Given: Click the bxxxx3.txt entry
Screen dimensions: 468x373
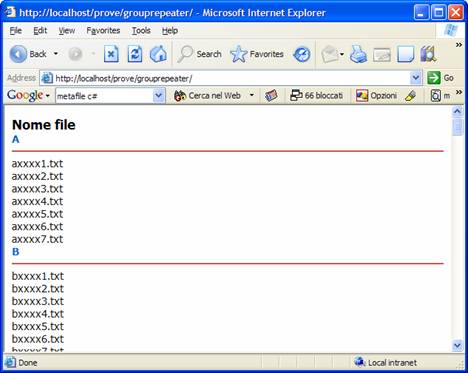Looking at the screenshot, I should coord(38,301).
